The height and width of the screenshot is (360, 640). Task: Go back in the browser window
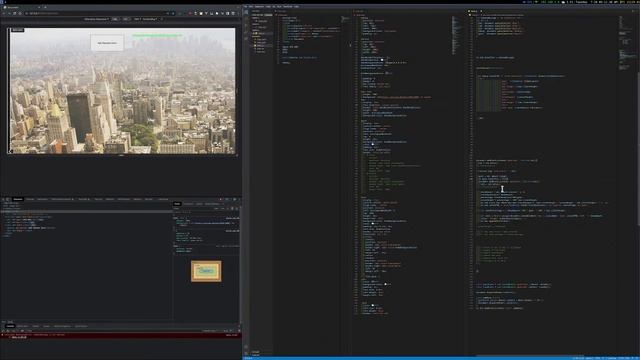pyautogui.click(x=4, y=13)
